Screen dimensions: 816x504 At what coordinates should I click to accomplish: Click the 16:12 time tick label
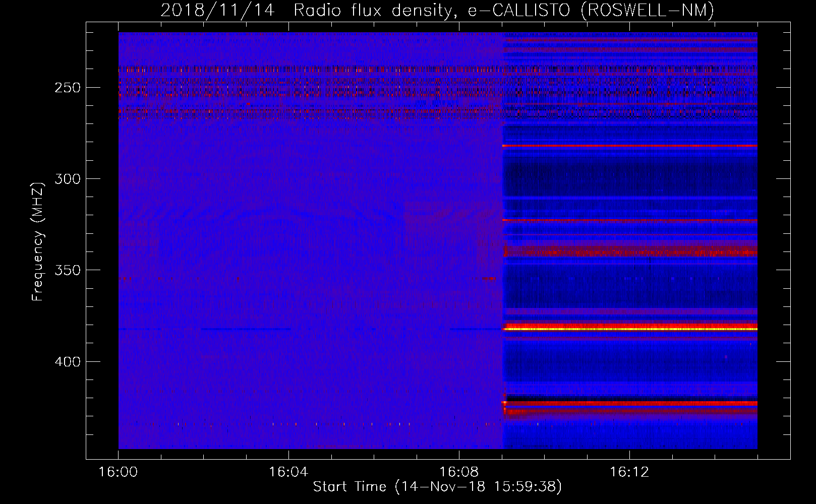(629, 472)
